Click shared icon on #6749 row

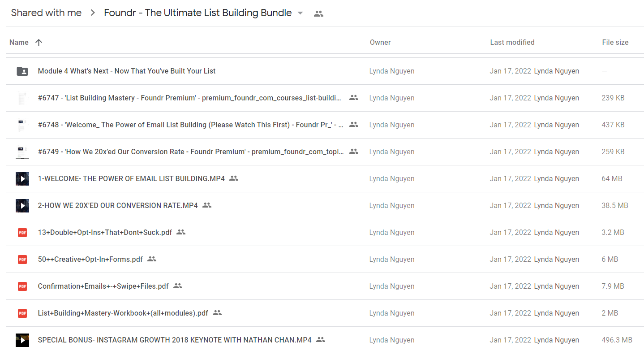coord(354,151)
